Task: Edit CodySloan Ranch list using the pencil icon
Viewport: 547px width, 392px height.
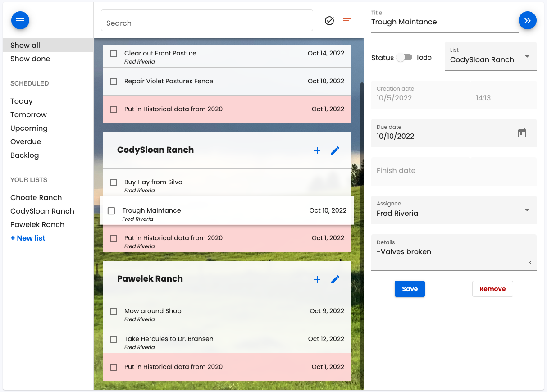Action: click(x=335, y=150)
